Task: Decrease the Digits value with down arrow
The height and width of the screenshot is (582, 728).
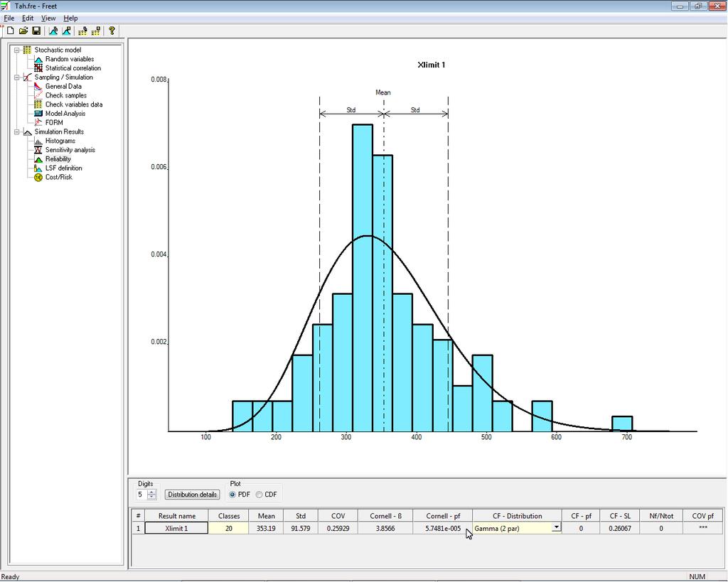Action: point(151,497)
